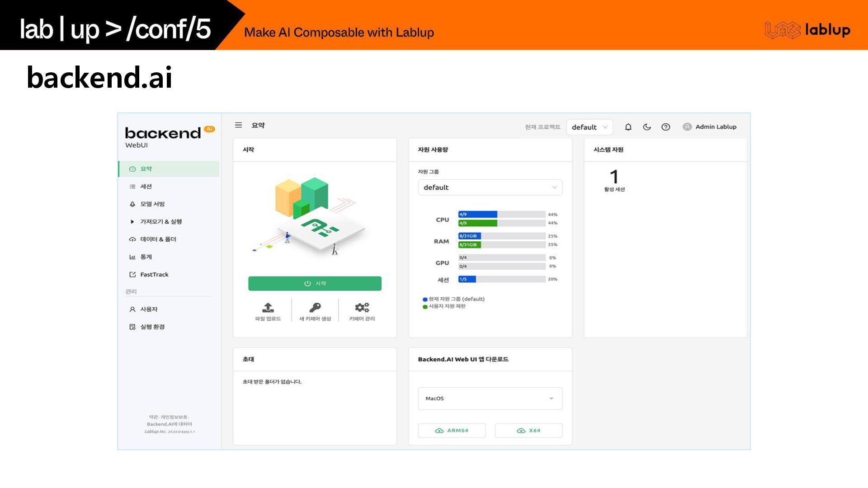Screen dimensions: 868x488
Task: Click the Admin Lablup user avatar icon
Action: 687,127
